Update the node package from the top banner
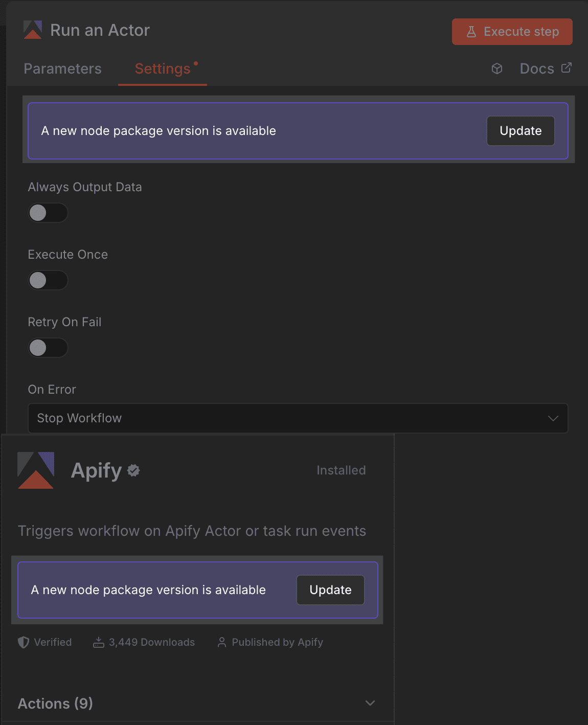The width and height of the screenshot is (588, 725). (x=520, y=130)
